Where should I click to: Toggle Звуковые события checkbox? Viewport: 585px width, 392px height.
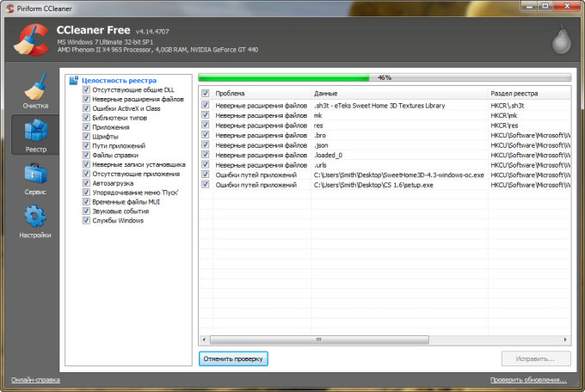point(86,211)
